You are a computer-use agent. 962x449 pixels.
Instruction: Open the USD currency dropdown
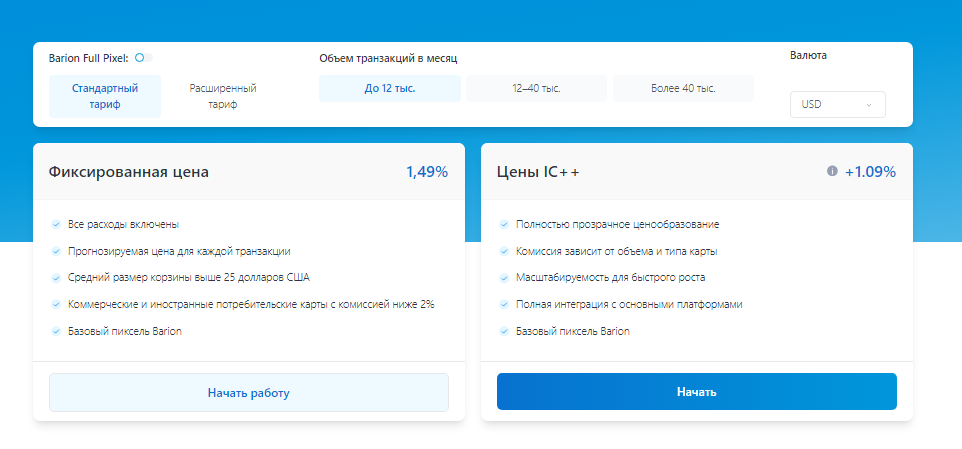tap(837, 104)
